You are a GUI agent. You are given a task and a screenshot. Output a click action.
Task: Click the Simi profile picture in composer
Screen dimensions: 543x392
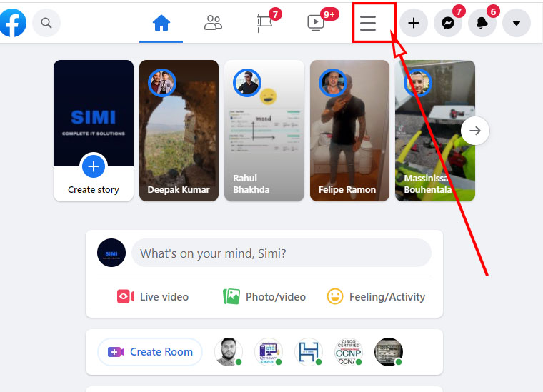[x=111, y=253]
